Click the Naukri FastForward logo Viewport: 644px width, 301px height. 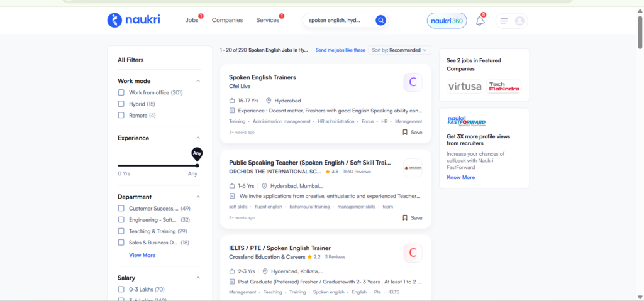click(466, 121)
